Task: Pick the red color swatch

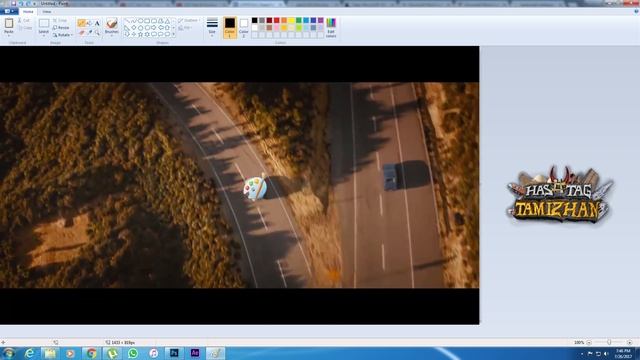Action: (x=276, y=20)
